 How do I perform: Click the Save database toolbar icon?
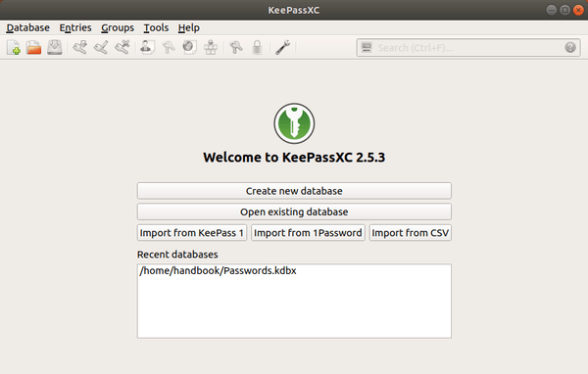55,48
